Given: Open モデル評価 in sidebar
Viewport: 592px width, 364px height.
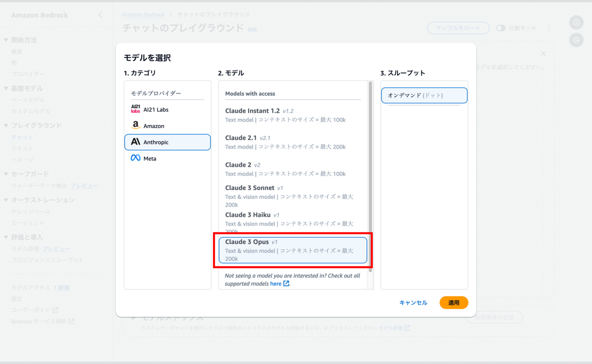Looking at the screenshot, I should point(25,249).
